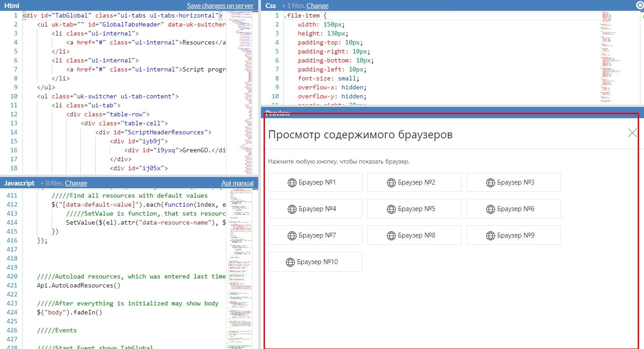This screenshot has height=349, width=644.
Task: Open the Api manual link
Action: point(238,183)
